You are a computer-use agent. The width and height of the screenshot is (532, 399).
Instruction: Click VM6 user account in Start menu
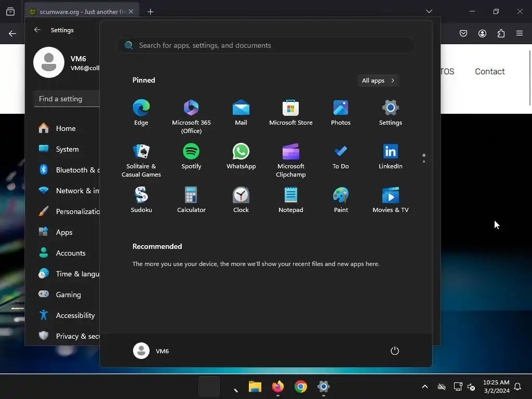[151, 351]
